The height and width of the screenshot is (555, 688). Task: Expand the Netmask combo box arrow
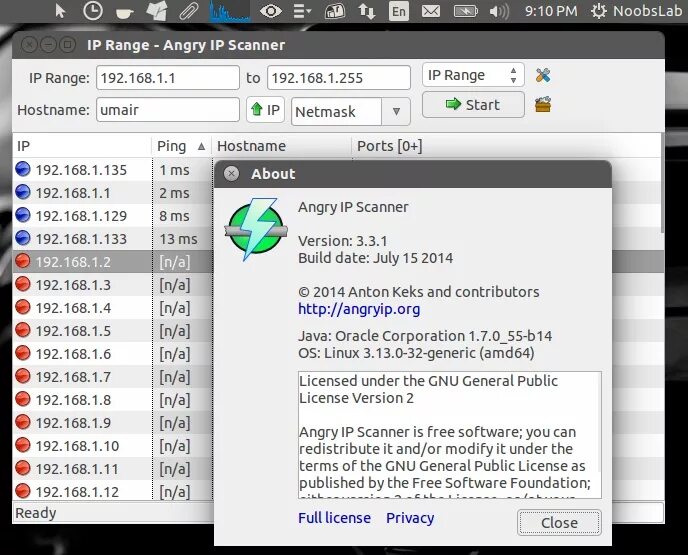tap(396, 111)
